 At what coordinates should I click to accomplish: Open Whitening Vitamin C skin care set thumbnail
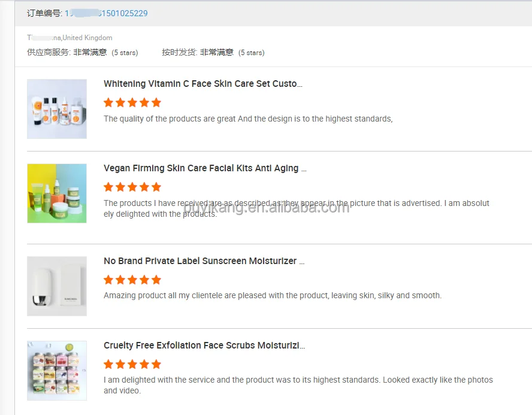[57, 109]
